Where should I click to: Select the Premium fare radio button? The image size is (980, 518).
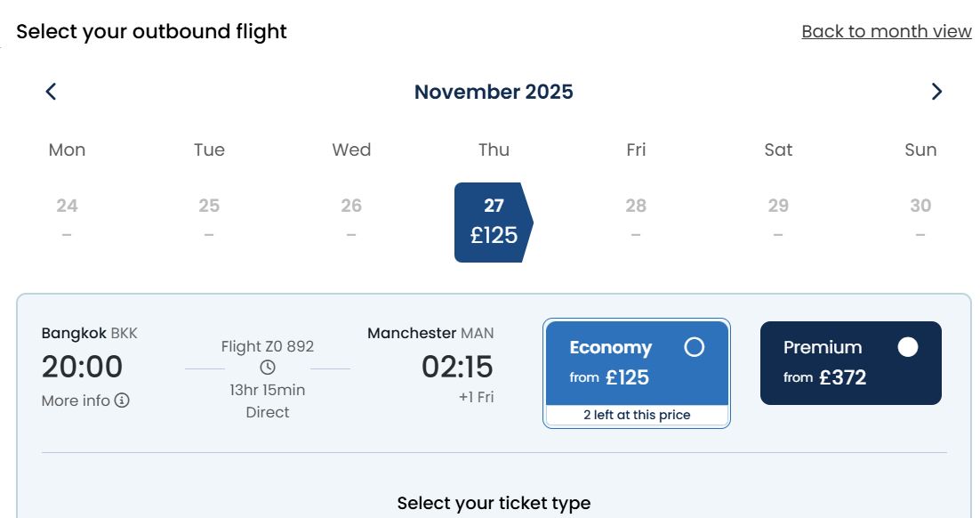click(907, 346)
